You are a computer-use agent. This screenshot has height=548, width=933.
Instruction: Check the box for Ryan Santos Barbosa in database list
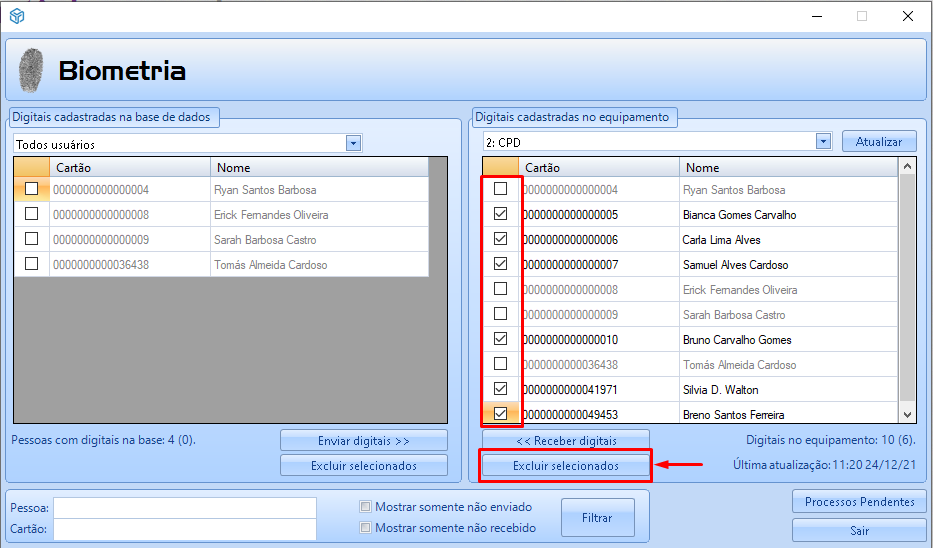point(32,189)
